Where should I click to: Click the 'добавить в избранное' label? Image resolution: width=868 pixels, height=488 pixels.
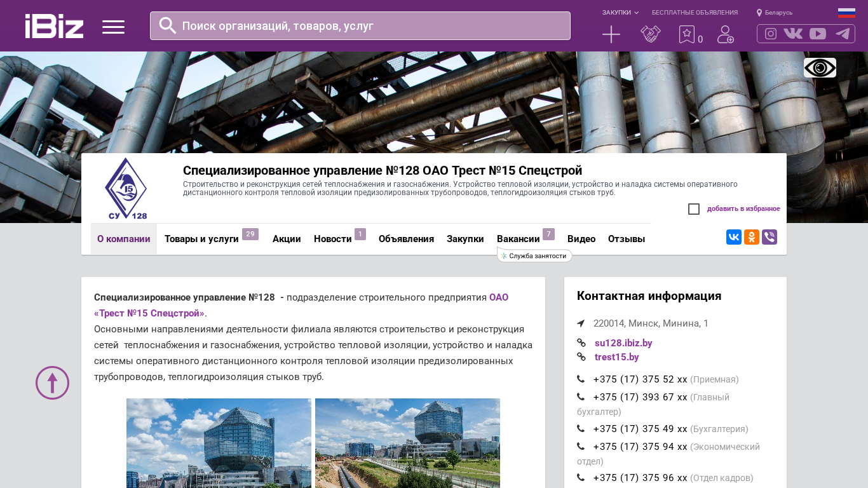[743, 209]
